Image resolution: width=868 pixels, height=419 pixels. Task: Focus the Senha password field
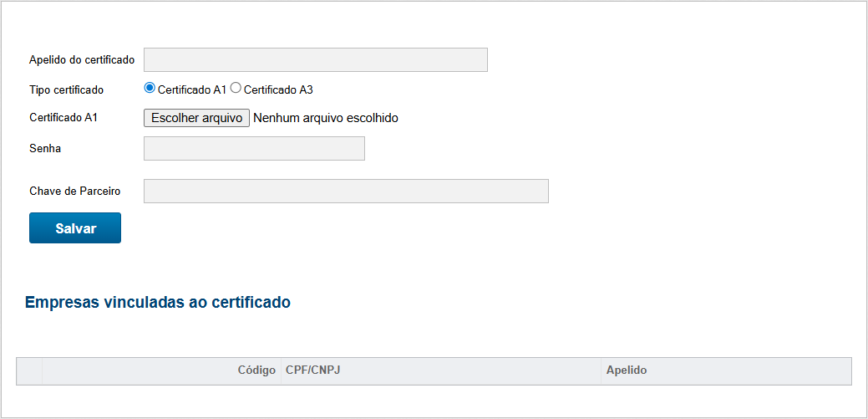[254, 148]
